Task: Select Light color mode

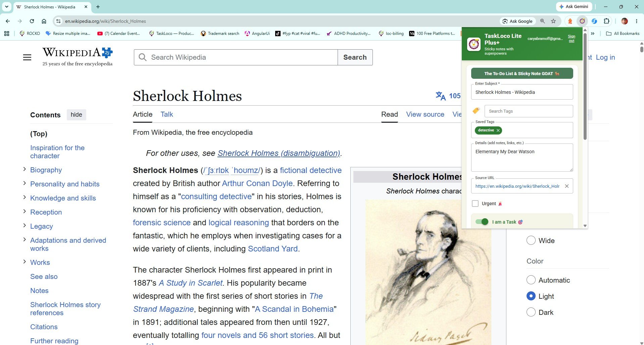Action: [531, 296]
